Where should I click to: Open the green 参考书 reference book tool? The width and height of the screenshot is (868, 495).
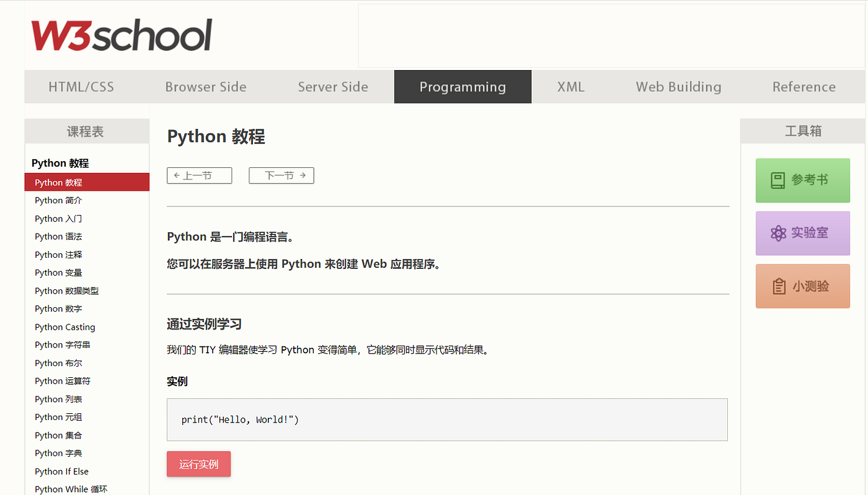[x=802, y=180]
